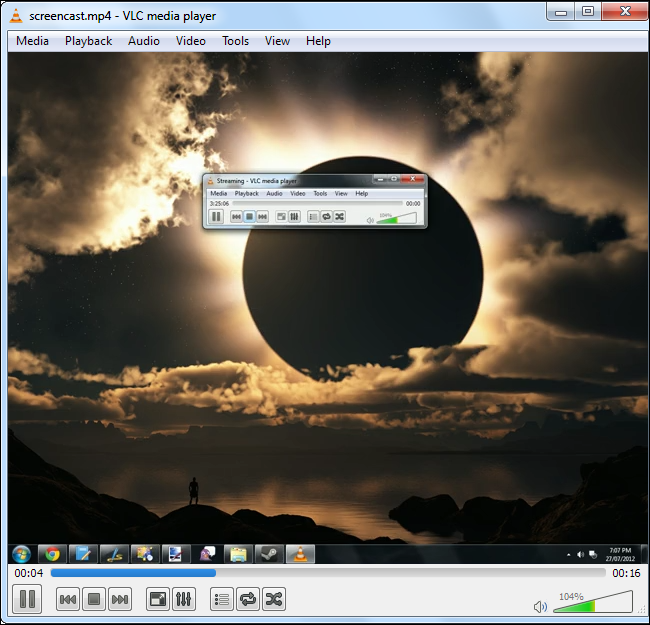Skip to the previous media item

(x=68, y=599)
